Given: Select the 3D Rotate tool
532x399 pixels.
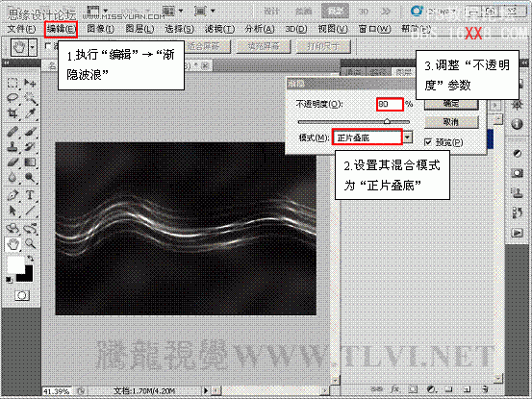Looking at the screenshot, I should click(13, 229).
